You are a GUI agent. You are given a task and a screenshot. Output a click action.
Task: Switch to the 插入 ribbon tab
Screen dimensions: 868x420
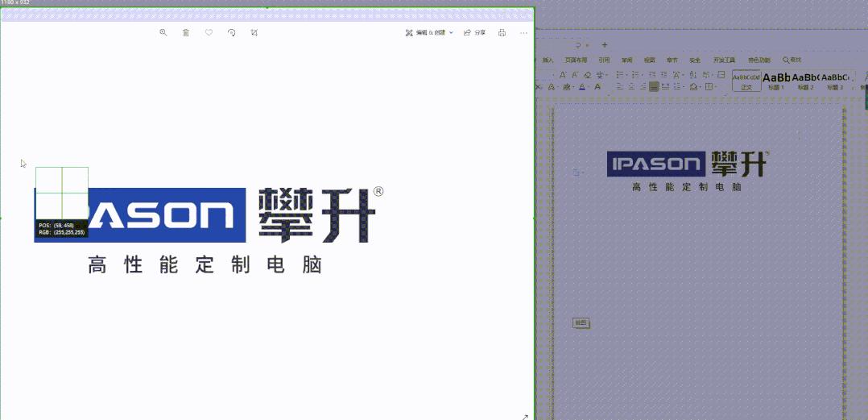548,60
